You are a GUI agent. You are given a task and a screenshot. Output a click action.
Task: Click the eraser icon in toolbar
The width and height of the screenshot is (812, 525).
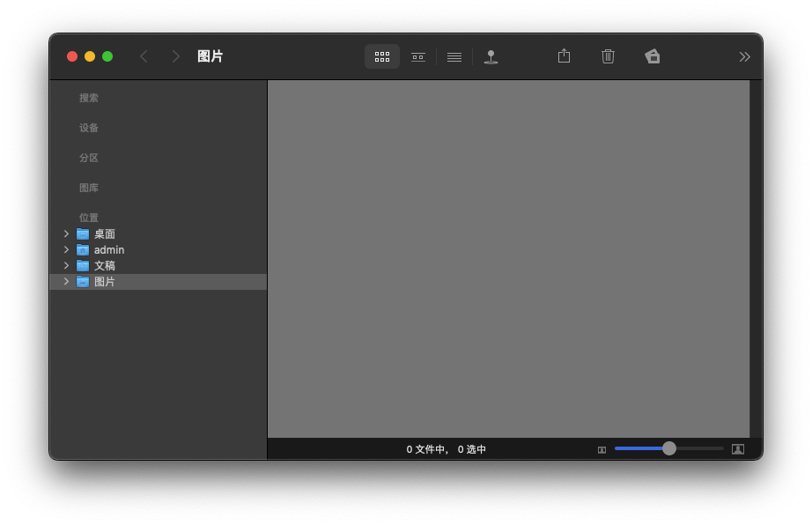[x=653, y=55]
